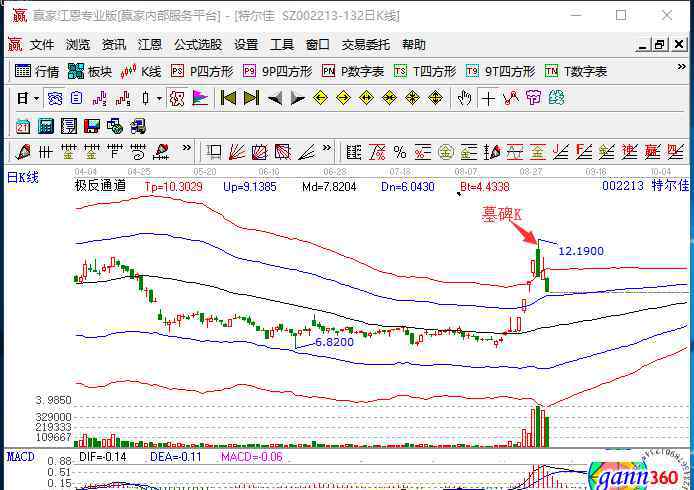
Task: Toggle the pressed red swirl pattern button beside the flag
Action: coord(177,98)
